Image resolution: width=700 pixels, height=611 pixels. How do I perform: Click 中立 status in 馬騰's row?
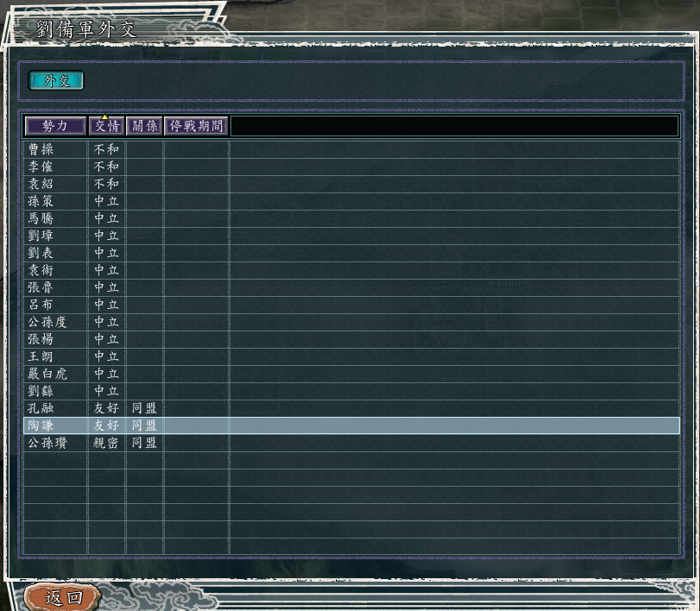click(106, 218)
